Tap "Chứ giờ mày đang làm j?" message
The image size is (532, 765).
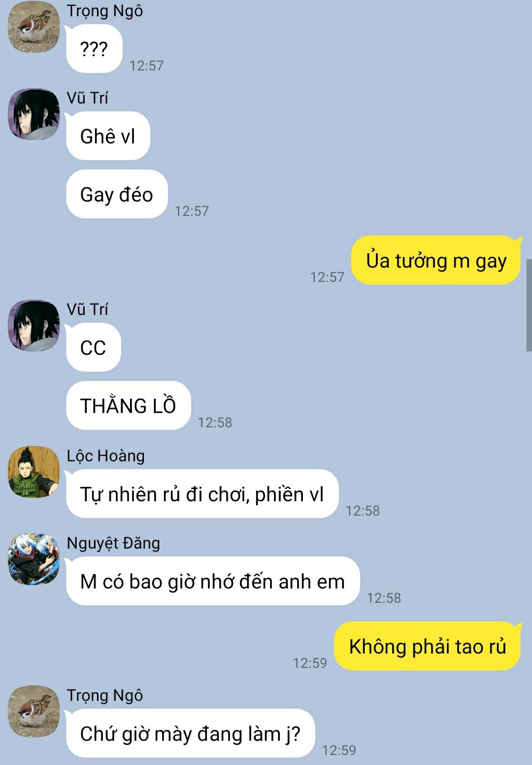coord(190,733)
